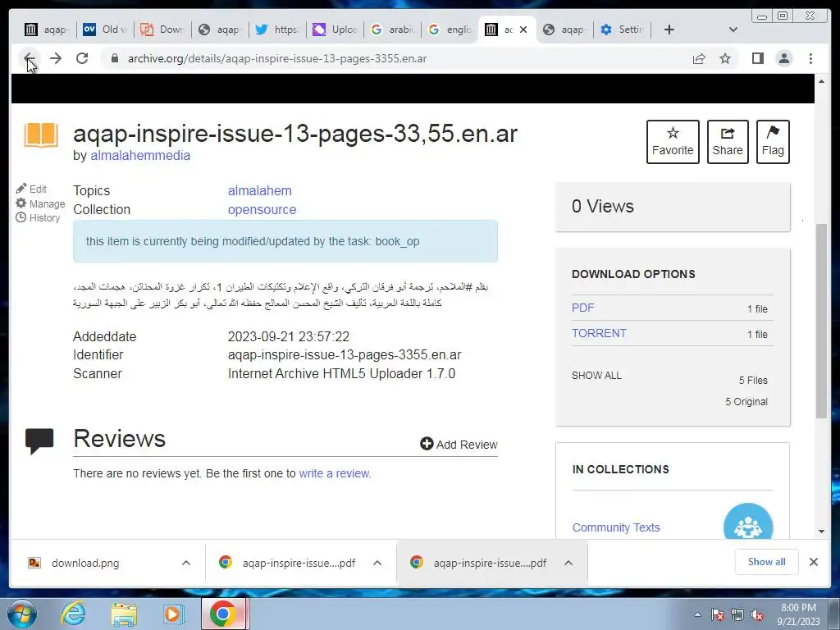Viewport: 840px width, 630px height.
Task: Click Add Review plus icon
Action: (x=459, y=444)
